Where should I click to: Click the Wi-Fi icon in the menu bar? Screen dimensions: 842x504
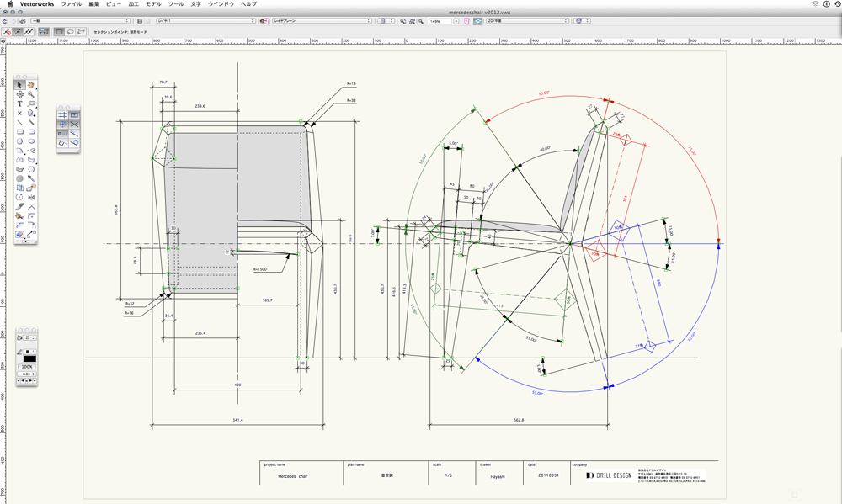point(815,4)
